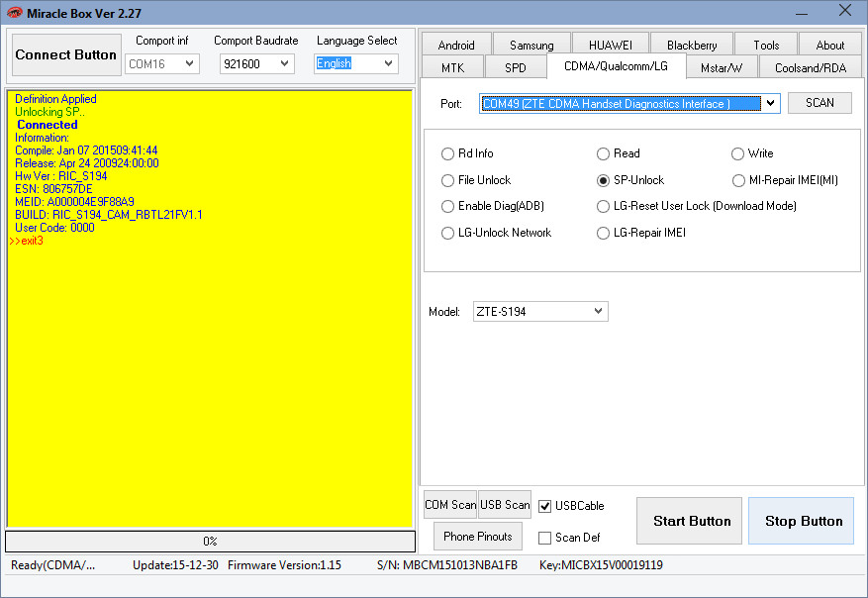The image size is (868, 598).
Task: Open the Comport inf COM16 dropdown
Action: pos(162,63)
